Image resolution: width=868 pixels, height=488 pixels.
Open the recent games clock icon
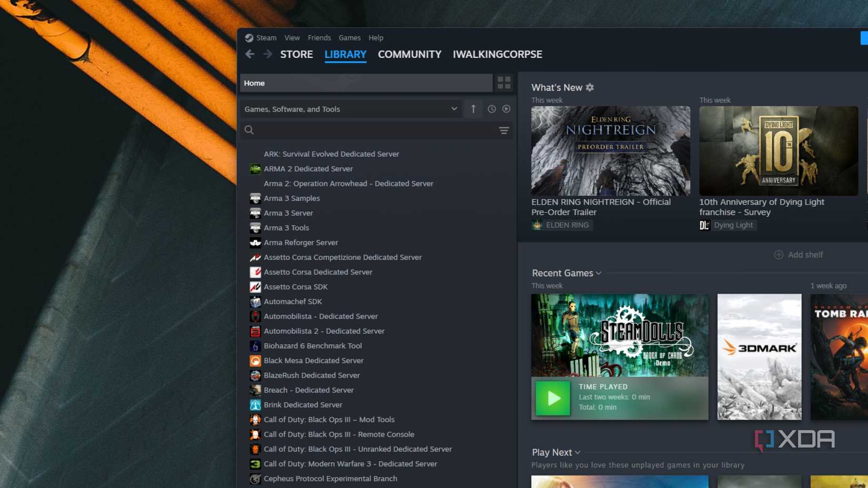[491, 109]
